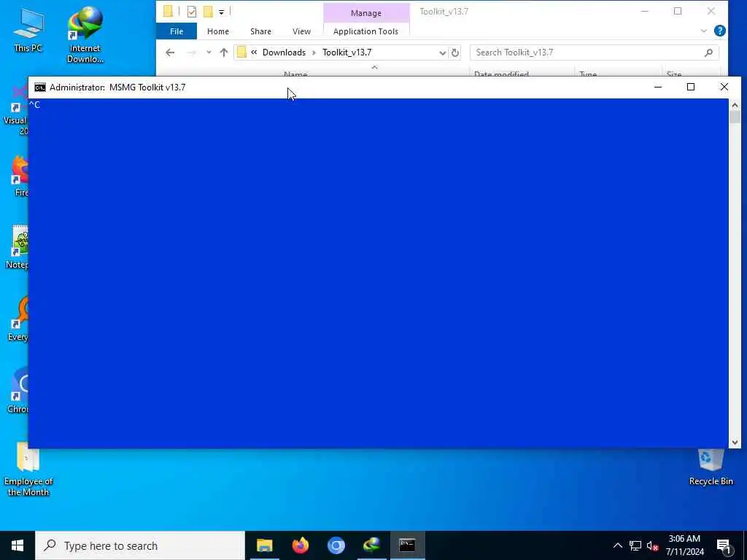Go up one folder level in Explorer
747x560 pixels.
(223, 52)
